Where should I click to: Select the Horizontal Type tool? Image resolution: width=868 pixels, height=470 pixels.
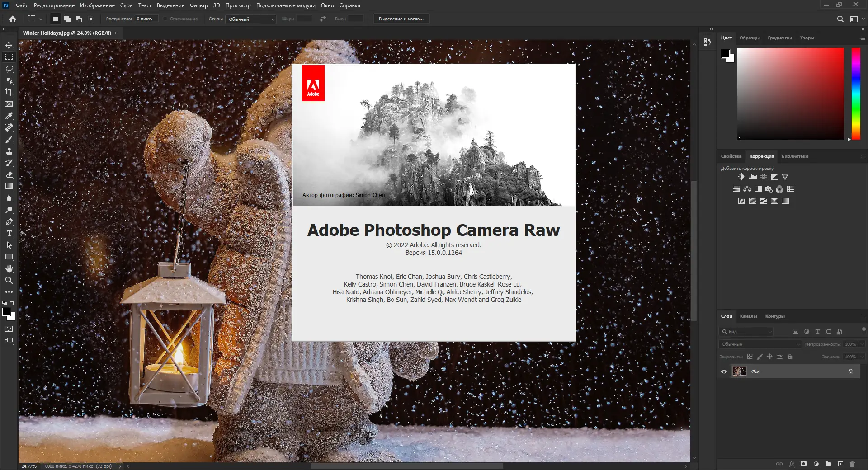9,233
